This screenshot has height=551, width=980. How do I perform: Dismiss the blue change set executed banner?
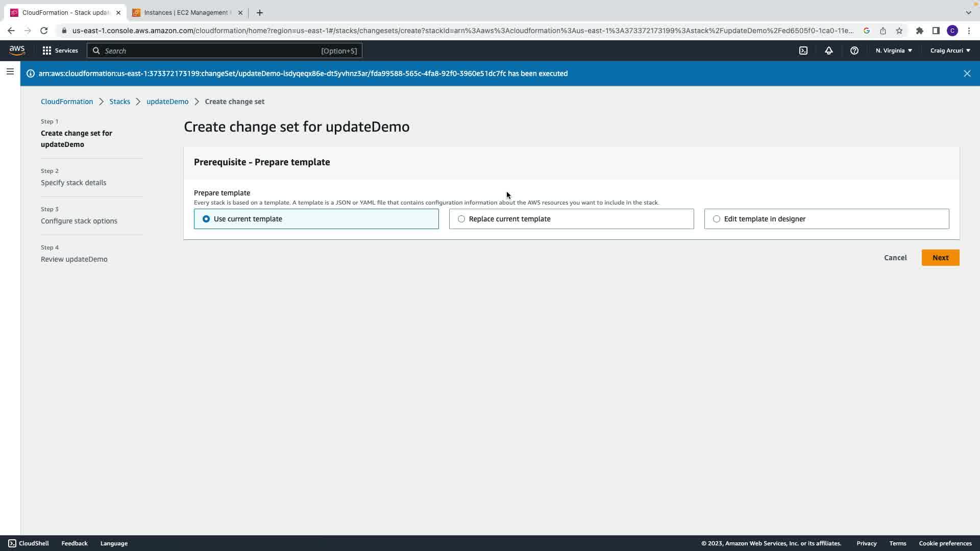tap(967, 73)
